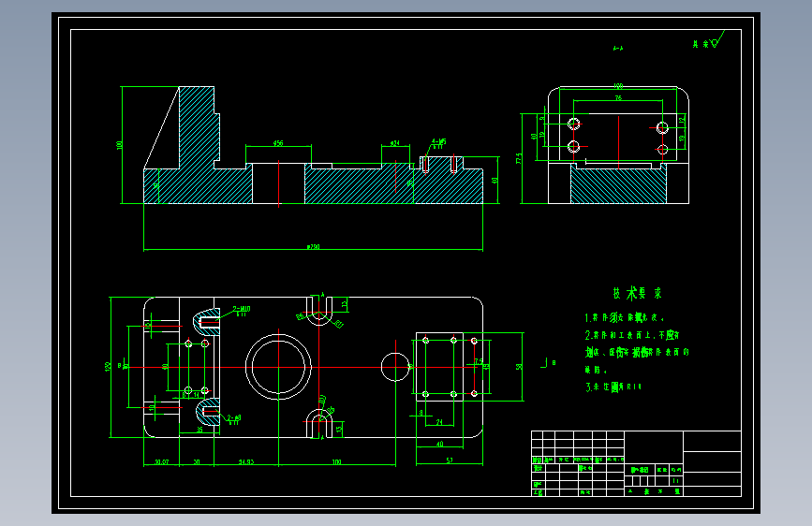Select the 35 dimension in the plan view
Viewport: 812px width, 526px height.
(x=199, y=430)
